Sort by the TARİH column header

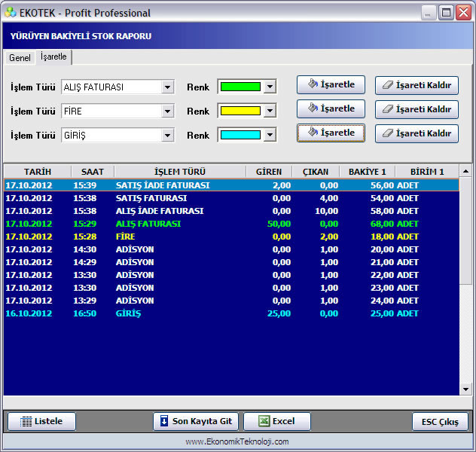[x=38, y=172]
